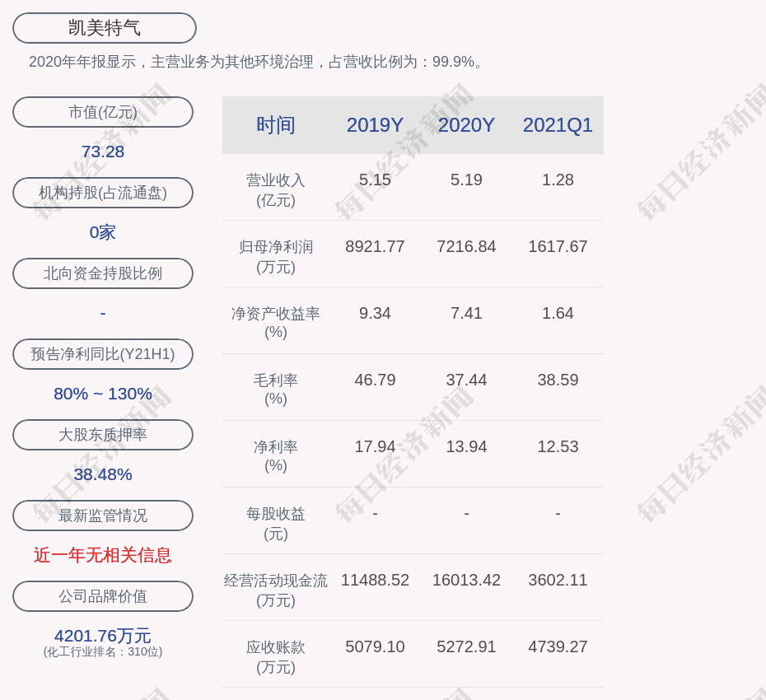
Task: Click receivables value 5272.91
Action: [466, 646]
